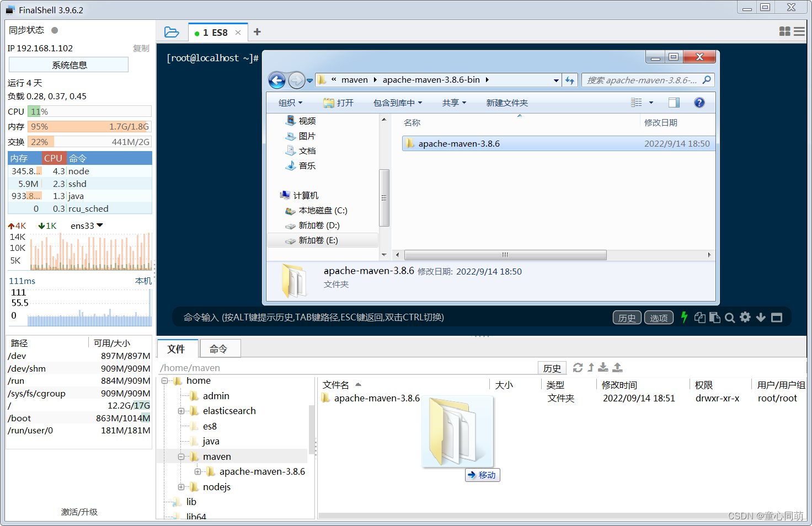The image size is (812, 526).
Task: Close the ES8 session tab
Action: pyautogui.click(x=238, y=33)
